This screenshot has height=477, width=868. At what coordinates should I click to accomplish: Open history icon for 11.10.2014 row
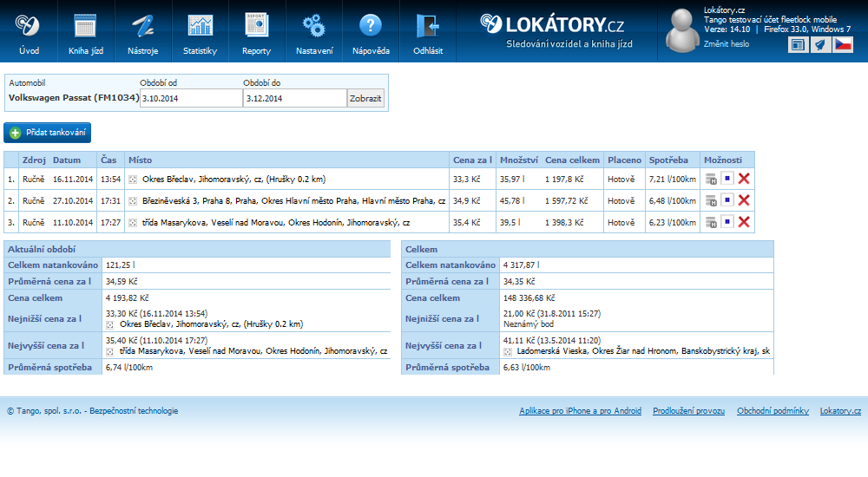coord(711,223)
